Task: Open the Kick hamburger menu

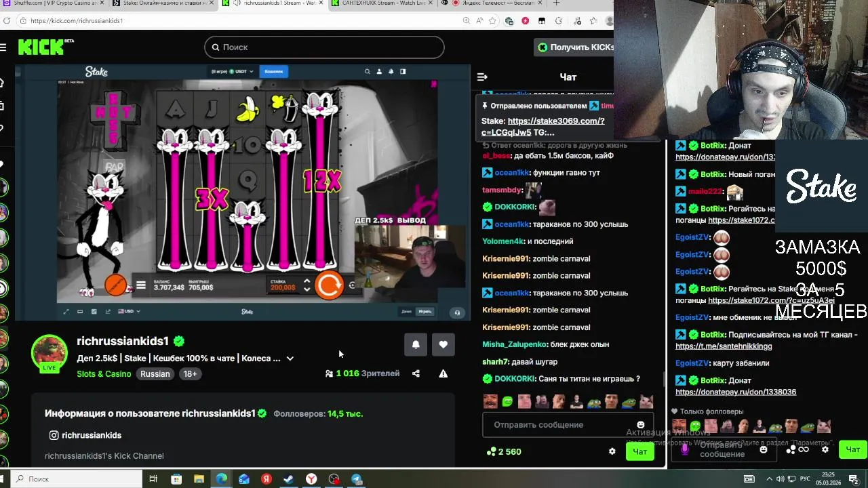Action: click(3, 47)
